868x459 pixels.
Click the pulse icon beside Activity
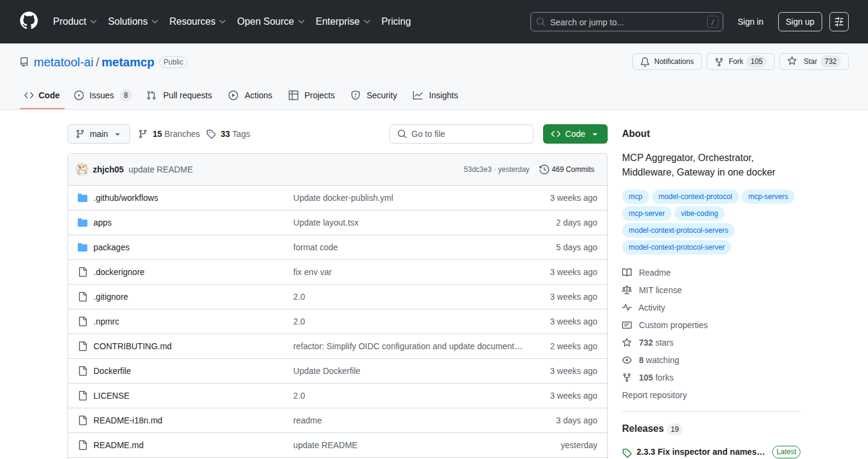[627, 308]
